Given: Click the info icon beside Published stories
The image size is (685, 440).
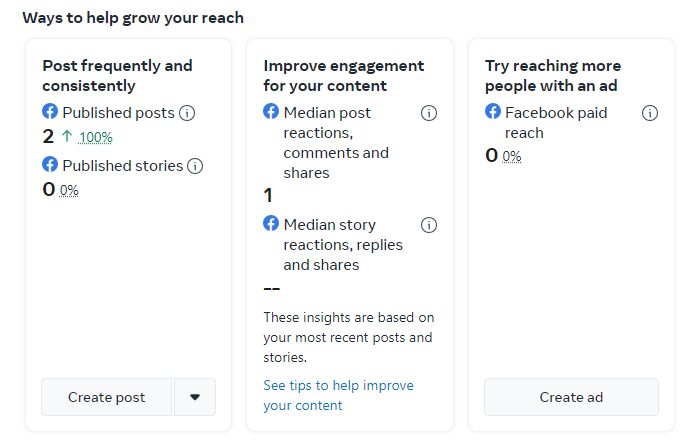Looking at the screenshot, I should pos(195,166).
